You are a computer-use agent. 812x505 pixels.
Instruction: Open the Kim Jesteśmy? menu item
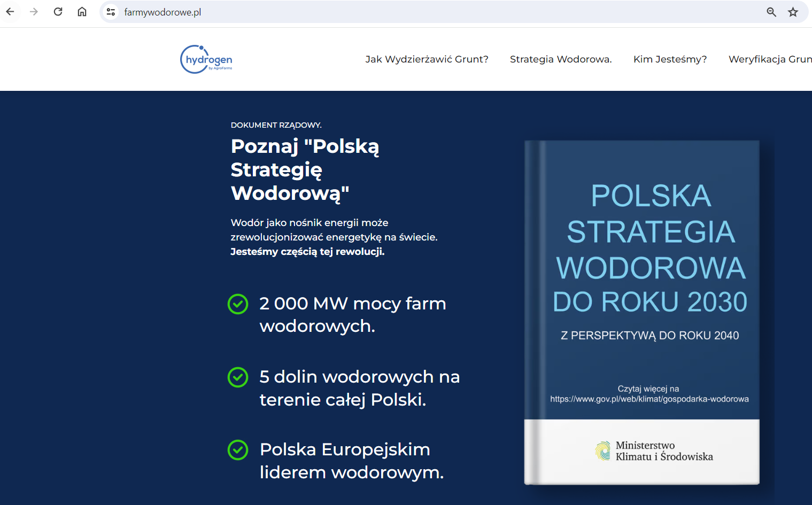tap(670, 59)
